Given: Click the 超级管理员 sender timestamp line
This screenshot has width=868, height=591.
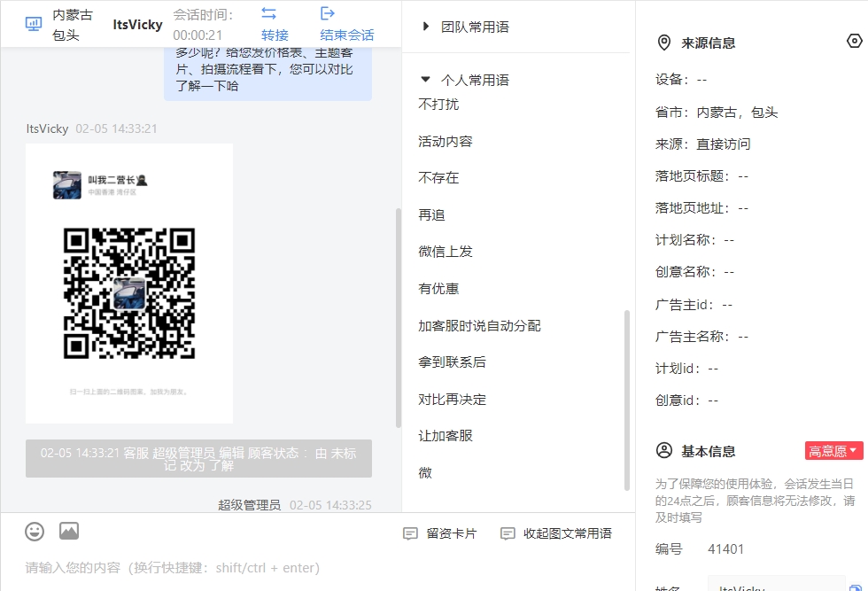Looking at the screenshot, I should click(x=294, y=504).
